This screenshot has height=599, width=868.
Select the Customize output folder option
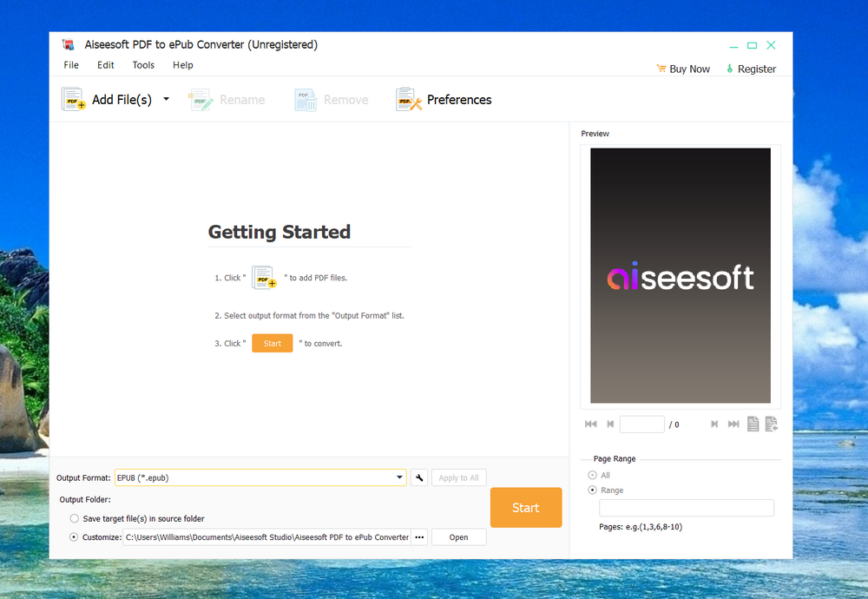pos(74,537)
